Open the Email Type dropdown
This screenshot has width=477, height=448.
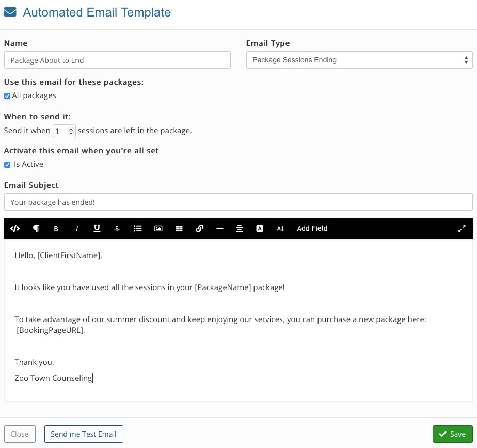359,60
